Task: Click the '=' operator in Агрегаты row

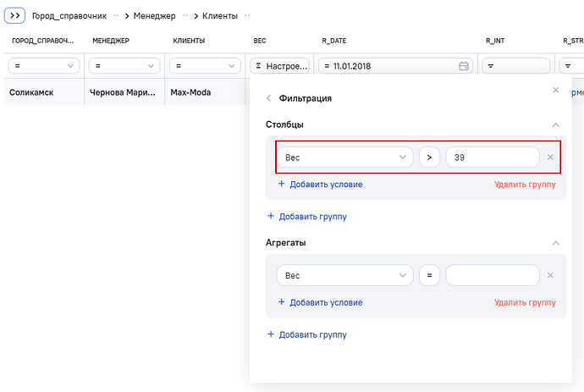Action: coord(429,275)
